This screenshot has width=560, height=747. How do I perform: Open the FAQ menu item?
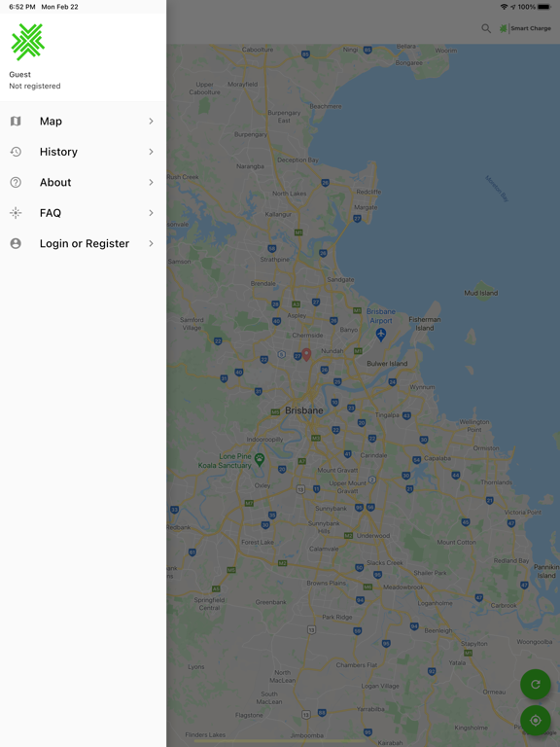[x=83, y=213]
